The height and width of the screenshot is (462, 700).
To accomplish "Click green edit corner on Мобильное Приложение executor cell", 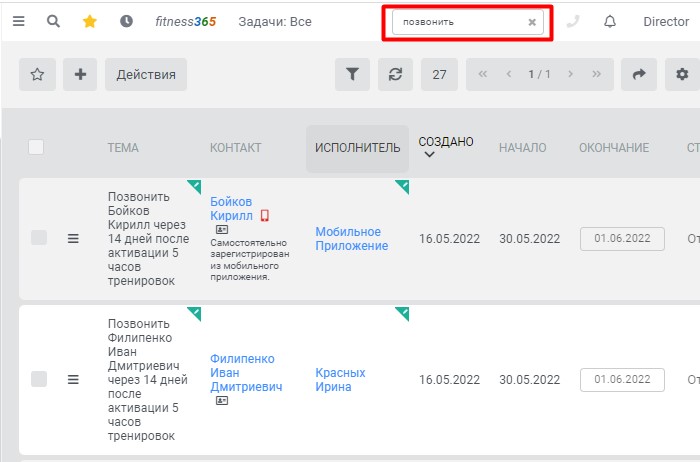I will point(403,186).
